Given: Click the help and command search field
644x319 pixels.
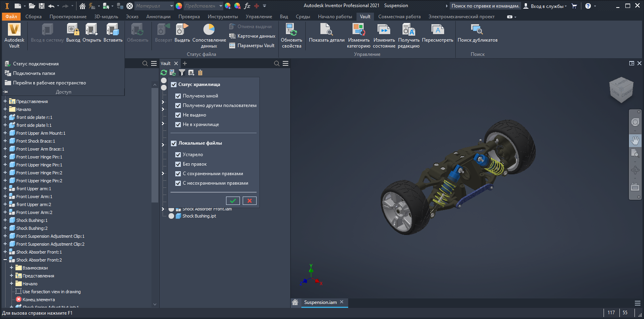Looking at the screenshot, I should 485,6.
